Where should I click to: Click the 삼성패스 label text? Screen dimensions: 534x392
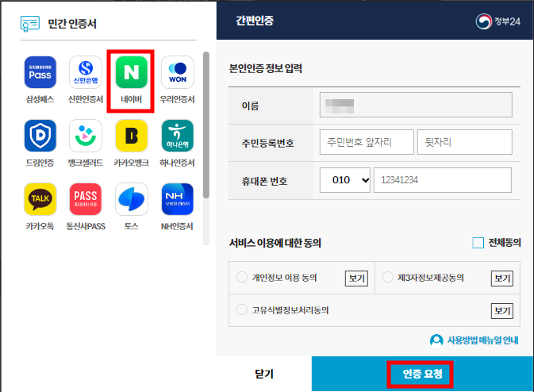coord(40,99)
